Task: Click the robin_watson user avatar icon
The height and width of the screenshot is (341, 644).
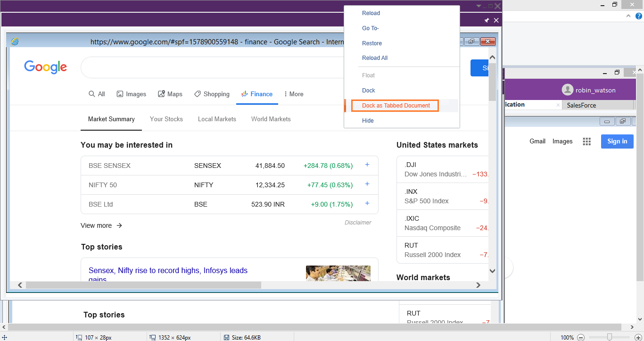Action: (567, 90)
